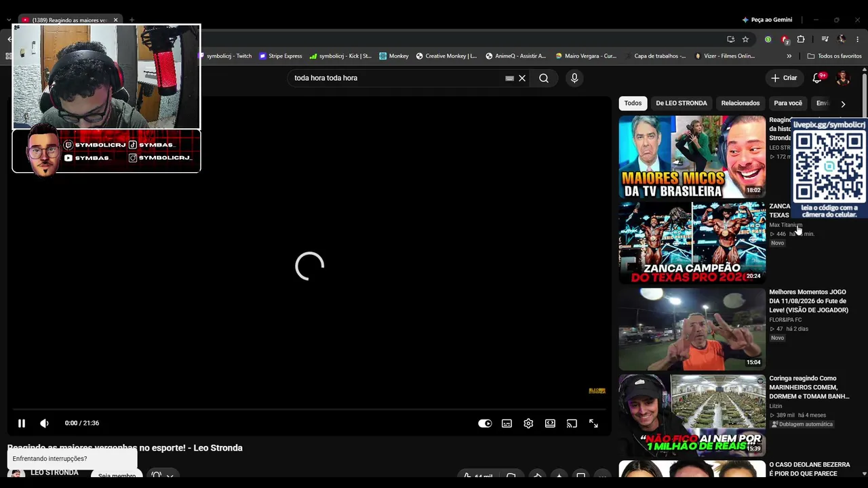Select the Para você filter chip
This screenshot has height=488, width=868.
click(788, 103)
